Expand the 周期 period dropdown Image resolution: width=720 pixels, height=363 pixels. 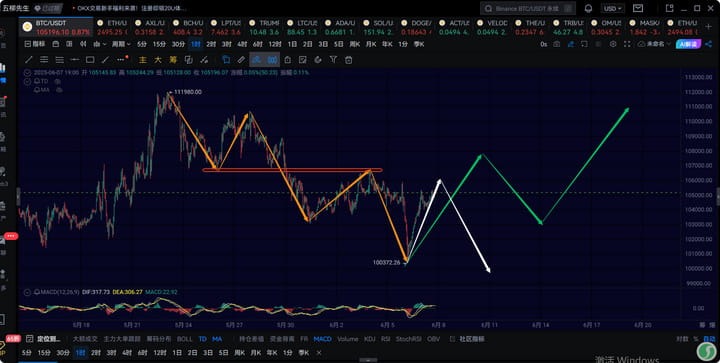(121, 44)
